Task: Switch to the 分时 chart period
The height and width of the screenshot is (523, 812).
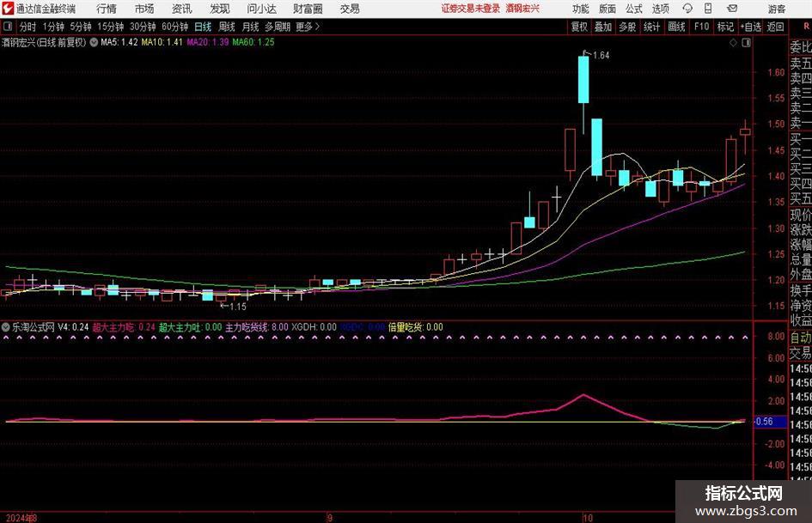Action: pyautogui.click(x=27, y=27)
